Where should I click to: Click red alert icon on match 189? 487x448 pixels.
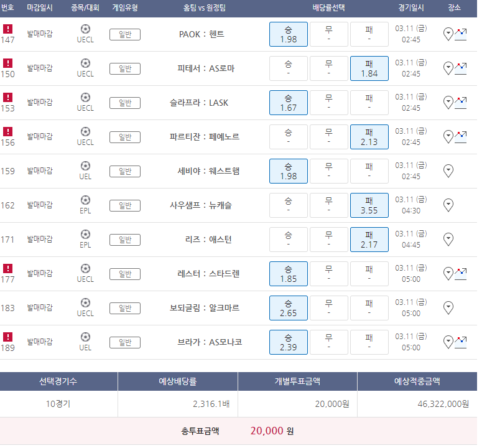7,337
